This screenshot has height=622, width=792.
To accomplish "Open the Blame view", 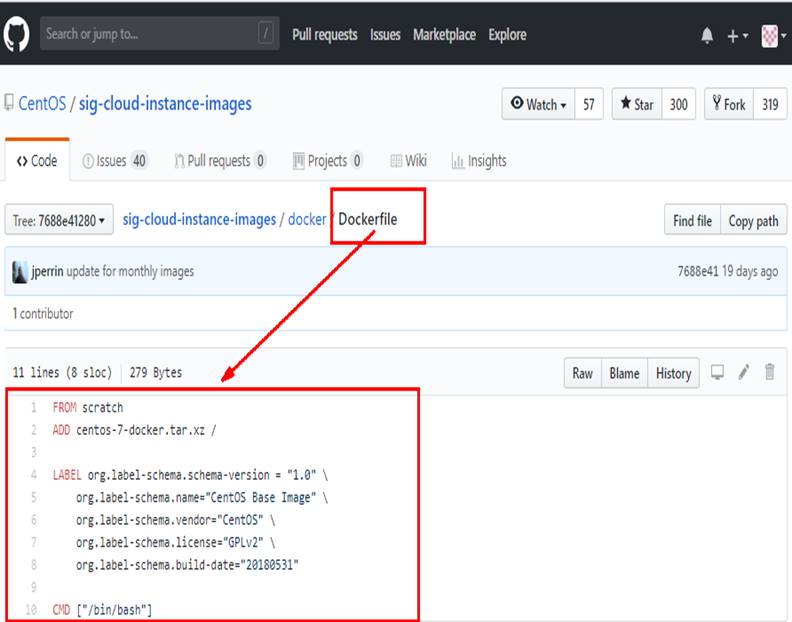I will pos(624,373).
